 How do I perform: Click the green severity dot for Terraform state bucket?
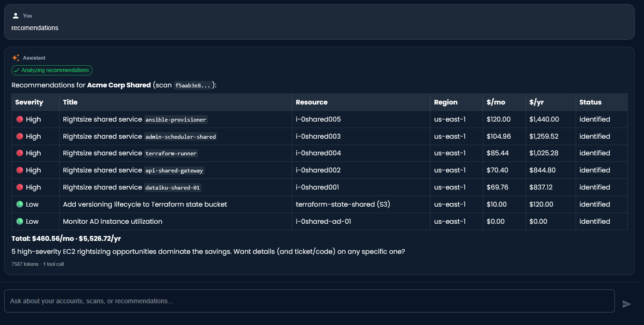19,204
